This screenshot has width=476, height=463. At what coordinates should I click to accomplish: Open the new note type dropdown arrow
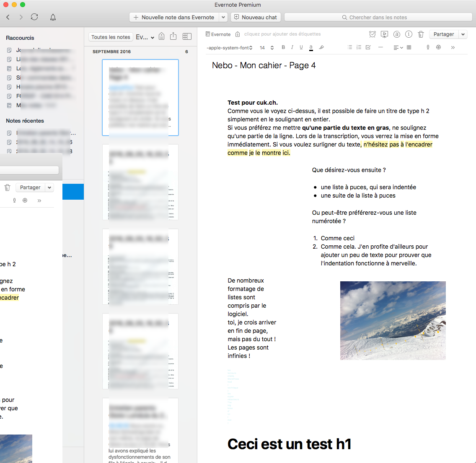tap(223, 17)
